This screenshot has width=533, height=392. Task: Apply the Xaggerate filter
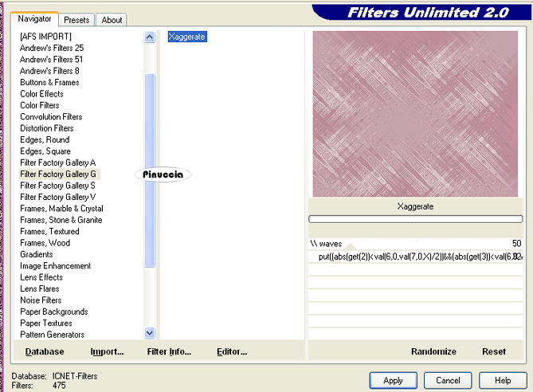394,380
